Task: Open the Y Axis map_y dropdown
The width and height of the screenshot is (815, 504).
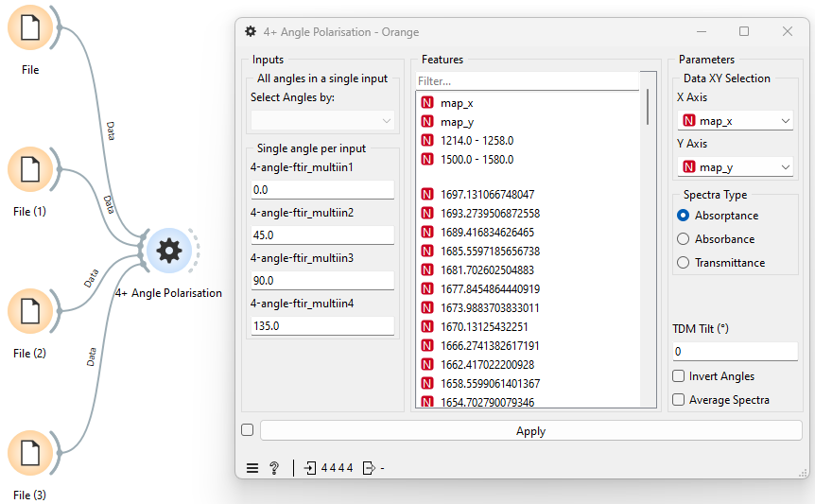Action: pyautogui.click(x=736, y=167)
